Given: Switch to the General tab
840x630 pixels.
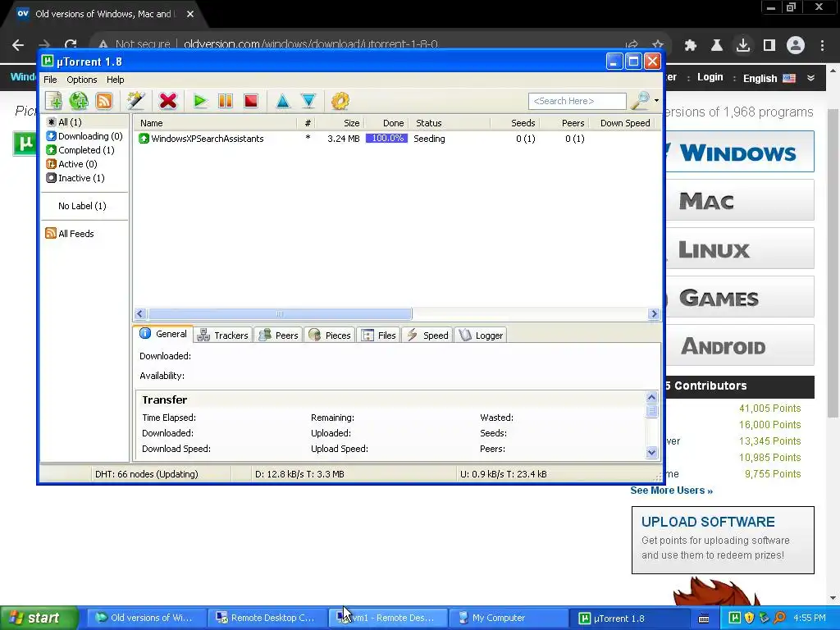Looking at the screenshot, I should point(163,334).
